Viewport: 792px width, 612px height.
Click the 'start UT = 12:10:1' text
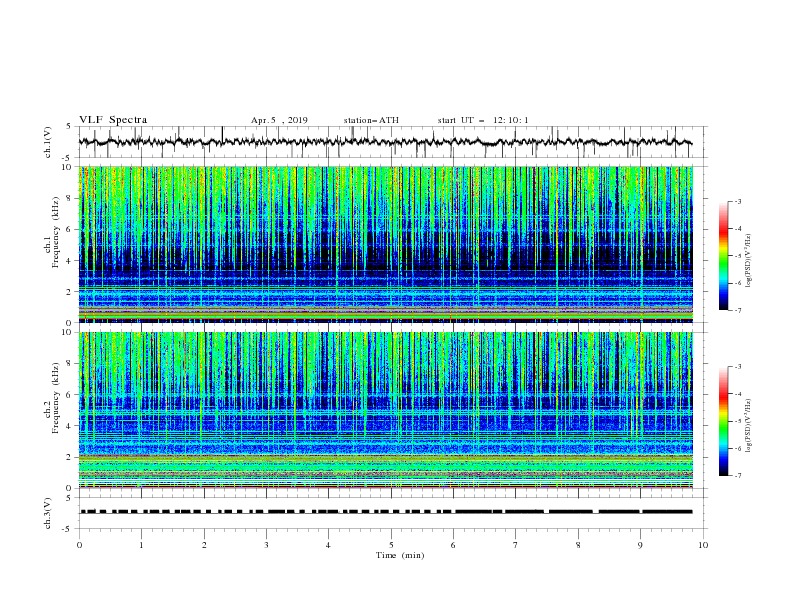(x=483, y=120)
